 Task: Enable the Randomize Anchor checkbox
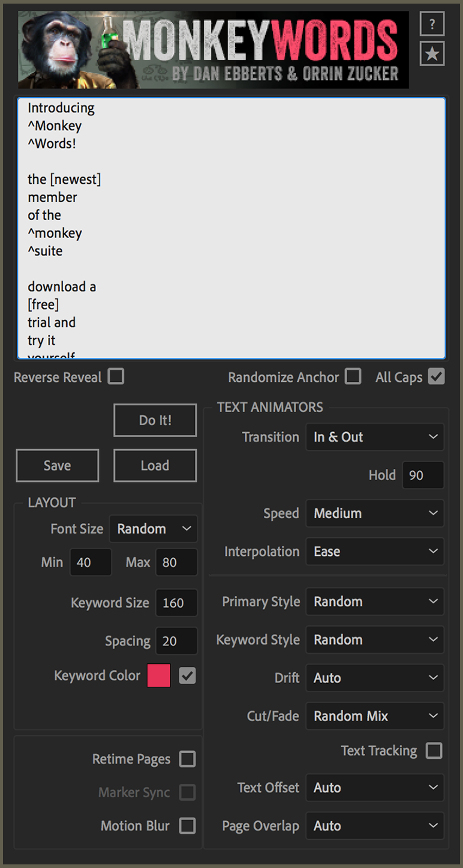[x=353, y=377]
